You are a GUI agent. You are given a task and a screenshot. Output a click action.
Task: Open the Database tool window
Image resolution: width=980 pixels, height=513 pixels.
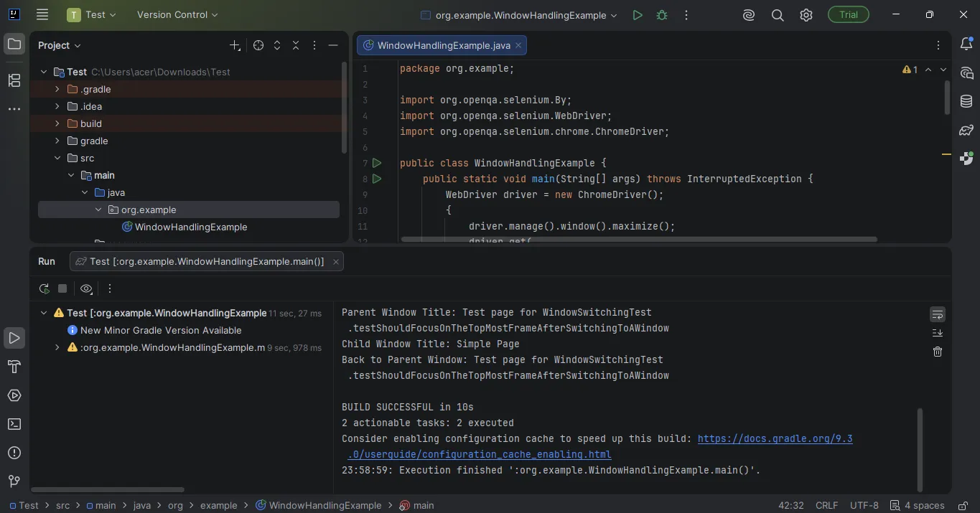[x=966, y=102]
